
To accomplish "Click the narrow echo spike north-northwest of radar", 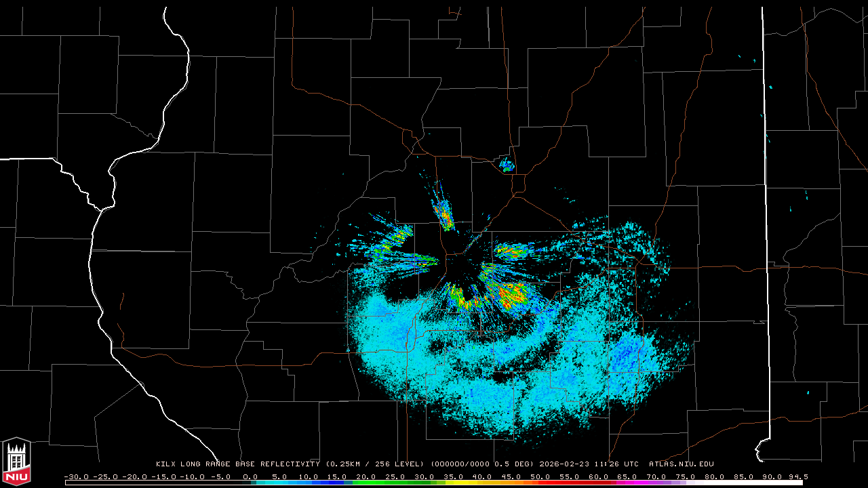I will [444, 212].
